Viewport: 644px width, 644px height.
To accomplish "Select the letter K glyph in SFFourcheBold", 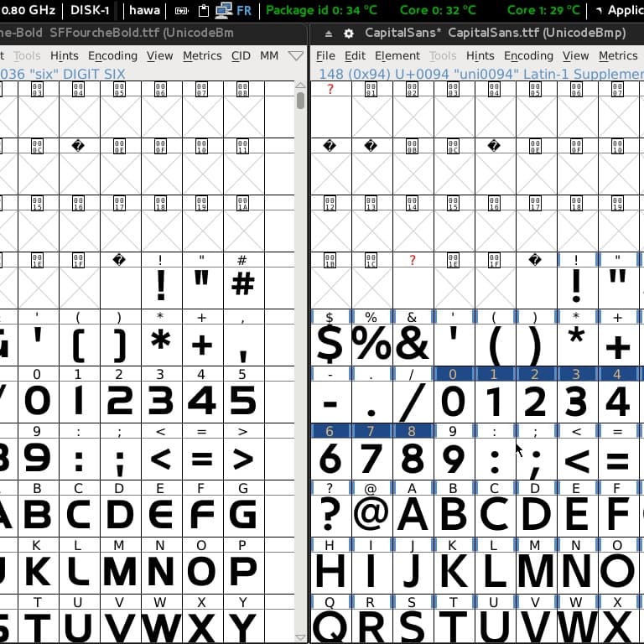I will (x=39, y=574).
